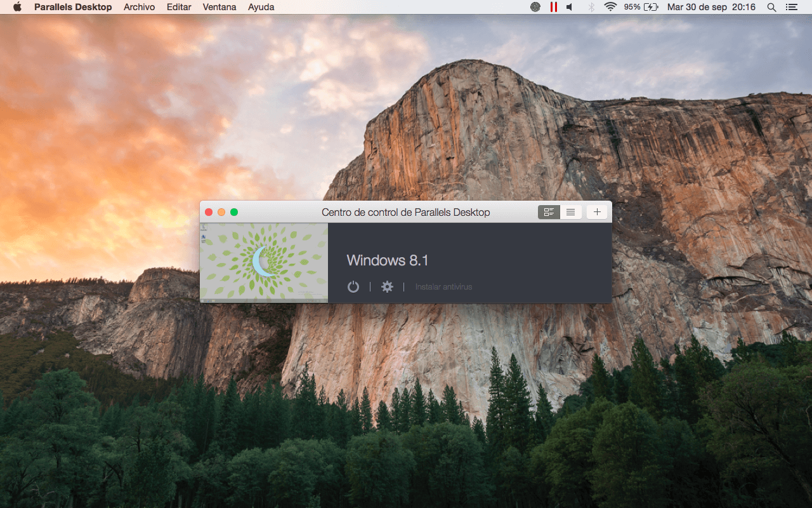Click the red Parallels icon in menu bar
The image size is (812, 508).
(553, 7)
